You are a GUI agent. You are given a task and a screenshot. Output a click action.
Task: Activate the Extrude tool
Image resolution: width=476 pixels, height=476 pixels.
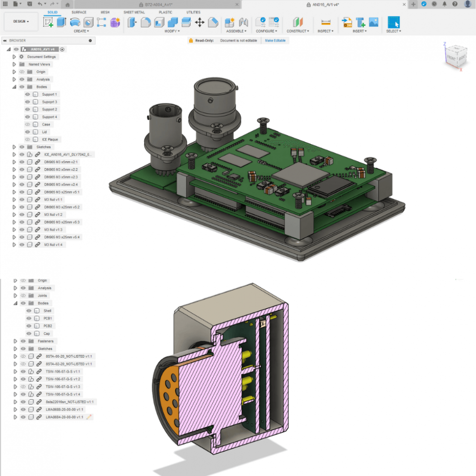pyautogui.click(x=60, y=22)
